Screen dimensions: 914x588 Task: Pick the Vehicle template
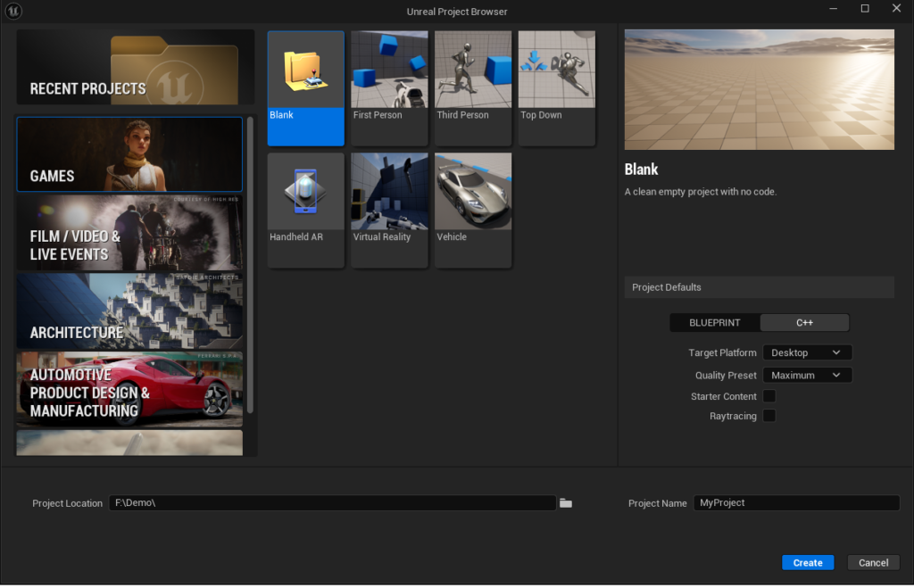(473, 209)
